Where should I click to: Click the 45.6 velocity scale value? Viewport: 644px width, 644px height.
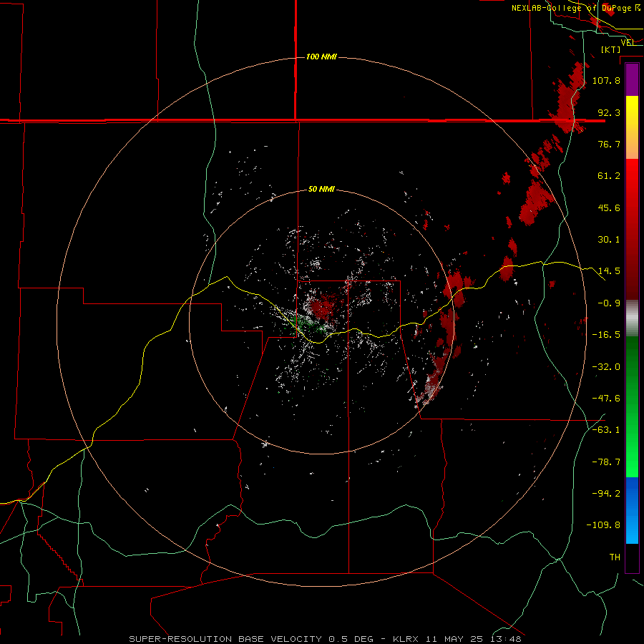click(x=609, y=208)
